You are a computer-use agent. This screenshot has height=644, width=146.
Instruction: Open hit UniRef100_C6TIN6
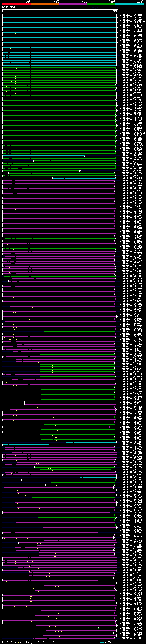click(x=131, y=15)
